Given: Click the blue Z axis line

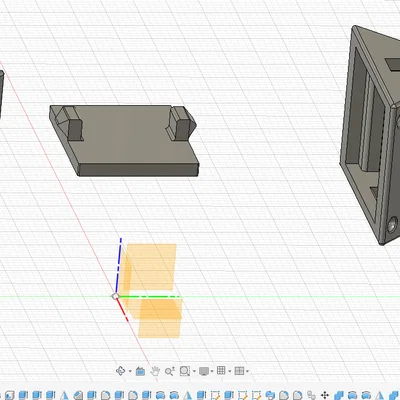Looking at the screenshot, I should tap(118, 266).
